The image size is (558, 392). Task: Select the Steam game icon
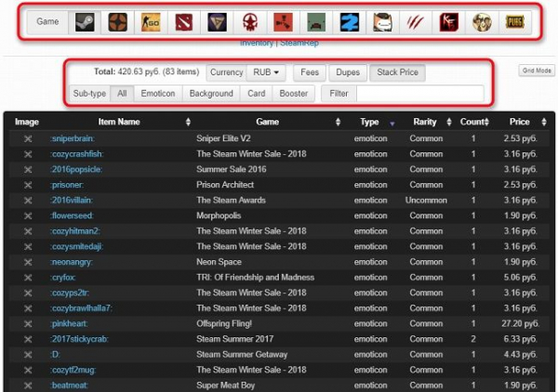pos(85,22)
